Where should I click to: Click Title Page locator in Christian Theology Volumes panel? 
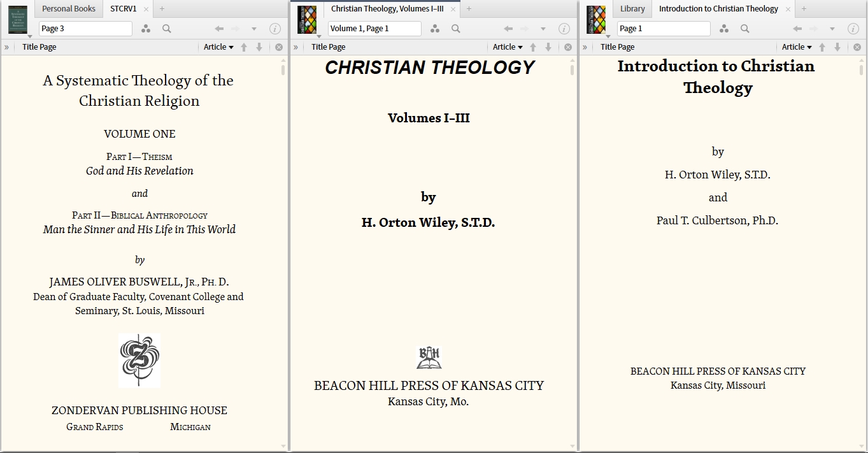coord(329,47)
